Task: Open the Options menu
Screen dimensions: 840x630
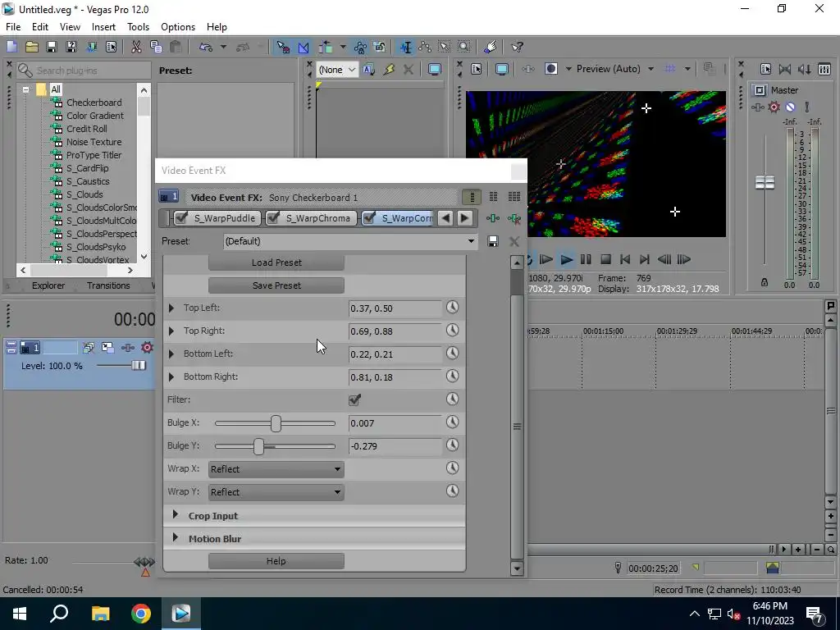Action: pos(178,27)
